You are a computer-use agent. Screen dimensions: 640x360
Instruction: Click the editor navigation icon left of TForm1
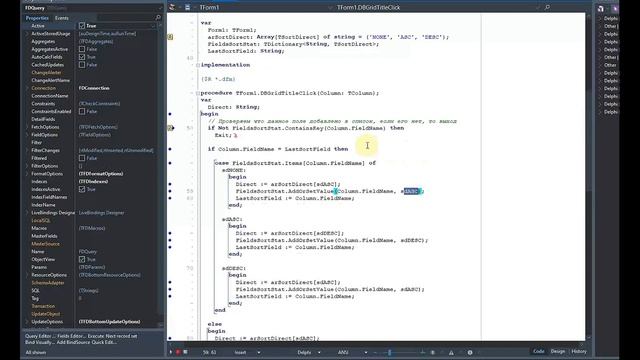pyautogui.click(x=172, y=7)
